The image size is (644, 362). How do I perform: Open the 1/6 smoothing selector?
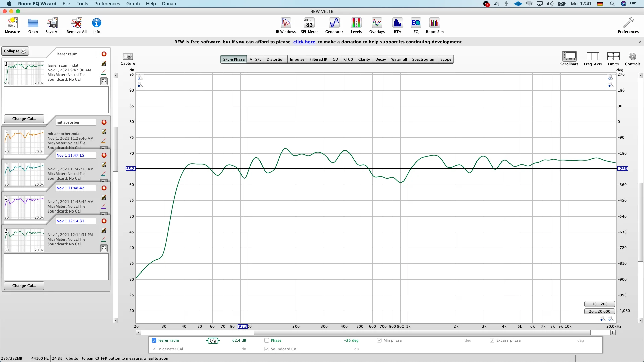coord(213,341)
